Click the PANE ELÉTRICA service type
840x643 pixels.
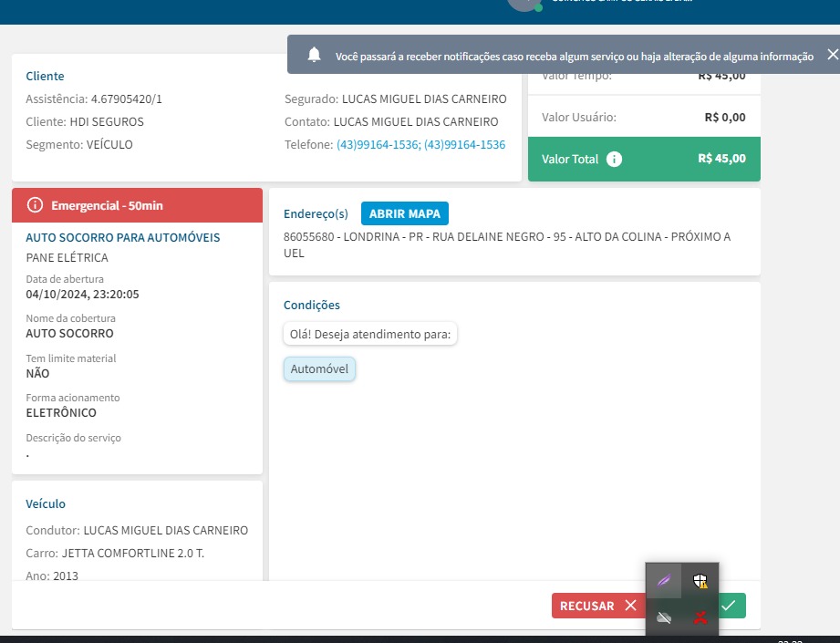pos(67,258)
